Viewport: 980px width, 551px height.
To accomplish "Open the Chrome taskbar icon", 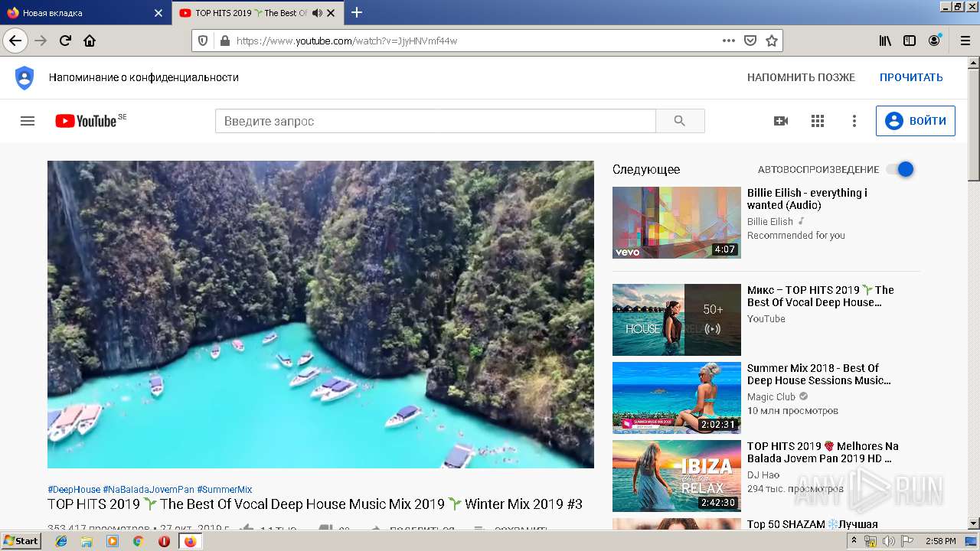I will 138,541.
